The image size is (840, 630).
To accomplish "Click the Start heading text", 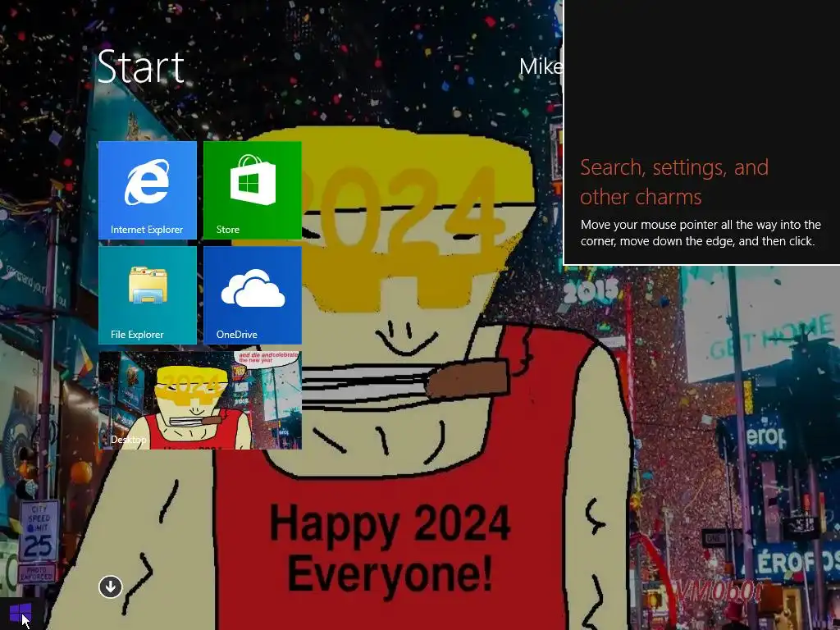I will (140, 67).
